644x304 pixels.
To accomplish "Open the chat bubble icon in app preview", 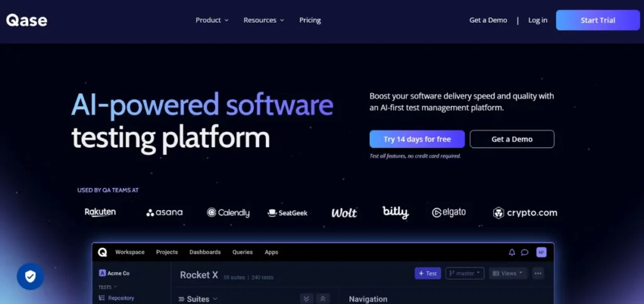I will 525,252.
